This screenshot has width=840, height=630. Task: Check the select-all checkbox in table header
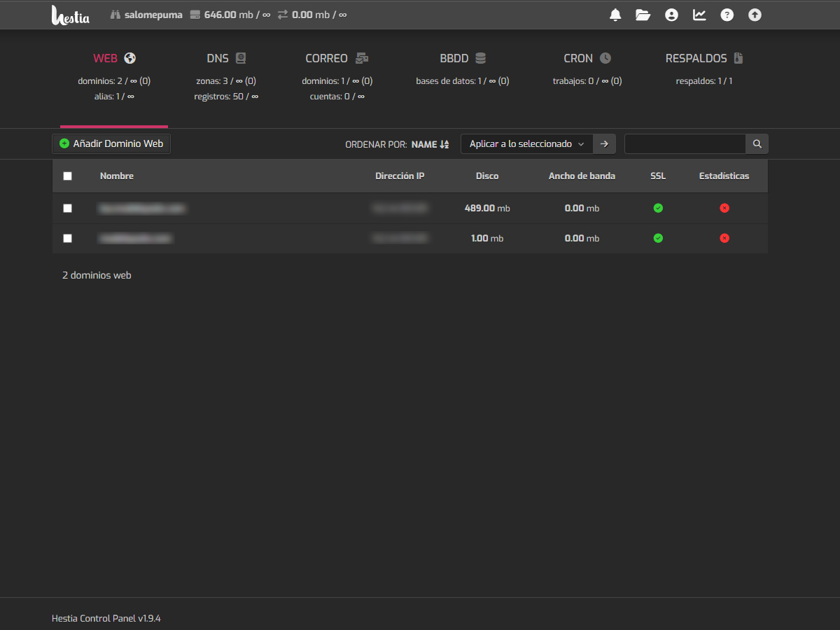[x=68, y=176]
